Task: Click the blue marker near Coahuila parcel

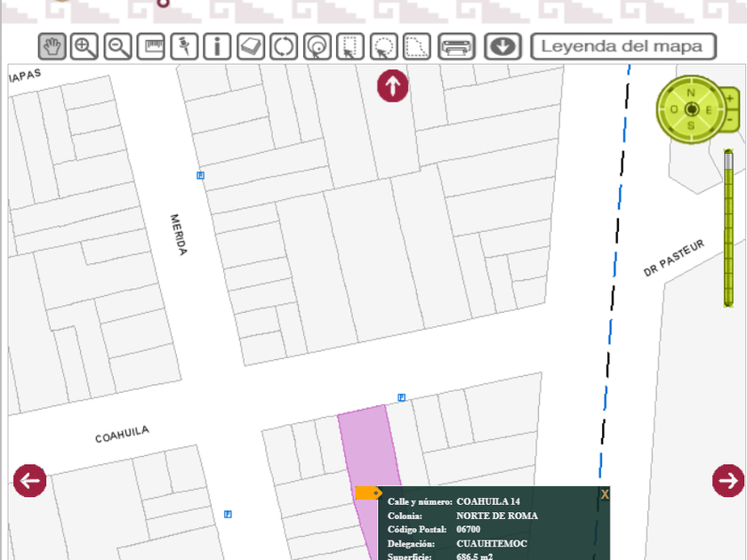Action: [402, 397]
